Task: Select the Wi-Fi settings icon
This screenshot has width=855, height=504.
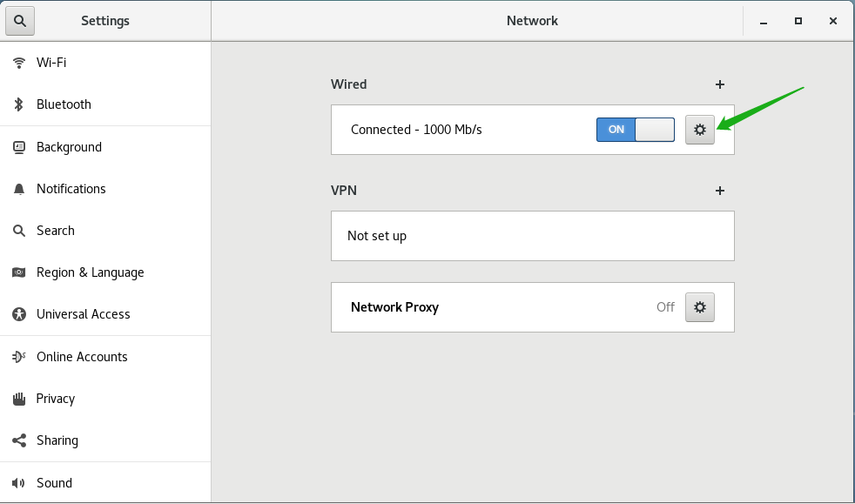Action: click(18, 62)
